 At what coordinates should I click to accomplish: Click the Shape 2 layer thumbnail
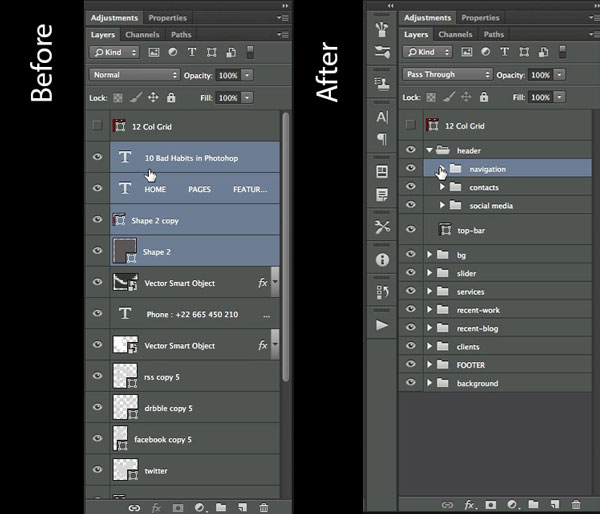tap(124, 251)
